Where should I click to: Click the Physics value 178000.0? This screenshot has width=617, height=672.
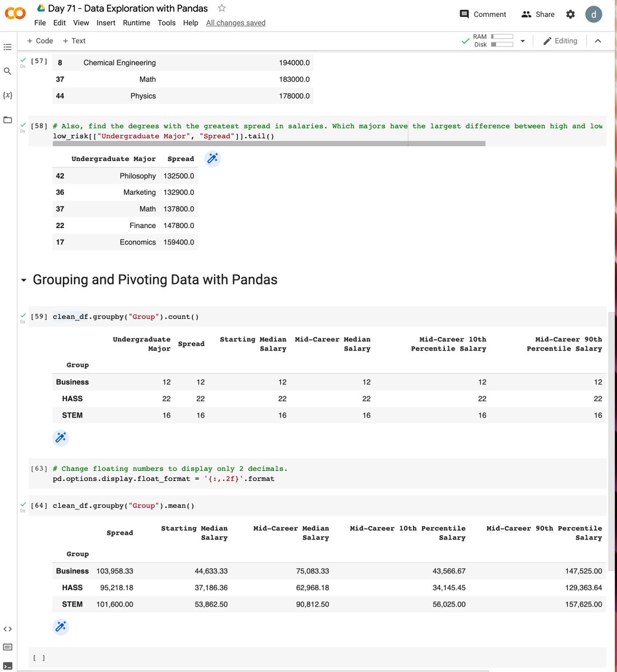294,96
